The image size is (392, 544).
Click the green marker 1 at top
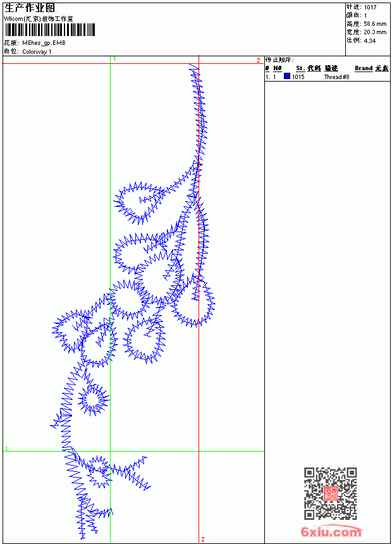115,59
